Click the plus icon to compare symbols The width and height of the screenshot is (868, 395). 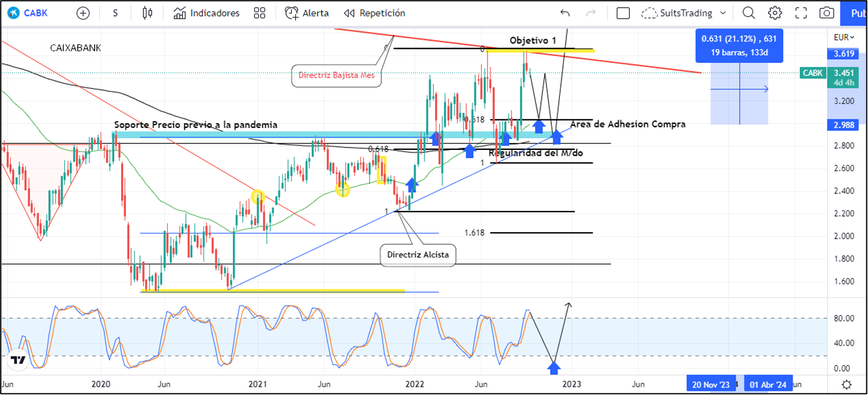point(84,13)
